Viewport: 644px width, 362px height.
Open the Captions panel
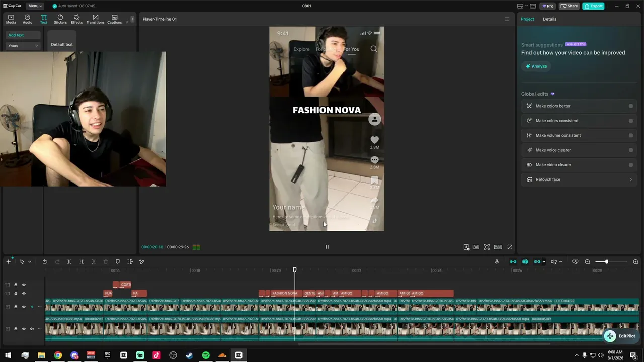(114, 19)
